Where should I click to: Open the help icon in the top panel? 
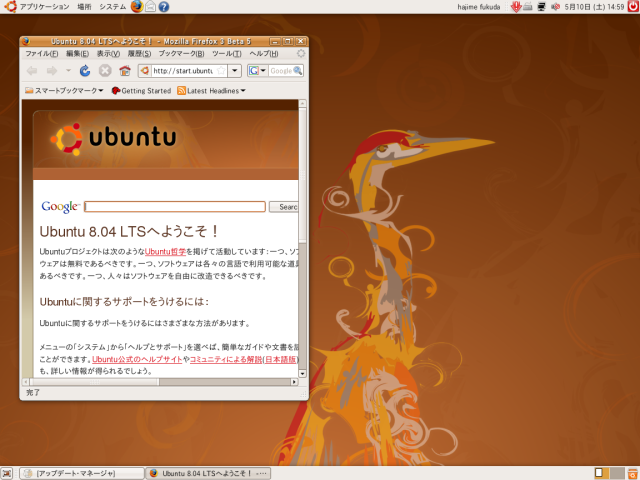click(164, 7)
